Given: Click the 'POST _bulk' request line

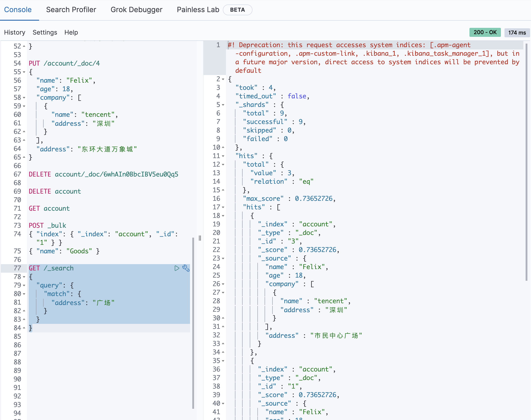Looking at the screenshot, I should click(x=47, y=225).
